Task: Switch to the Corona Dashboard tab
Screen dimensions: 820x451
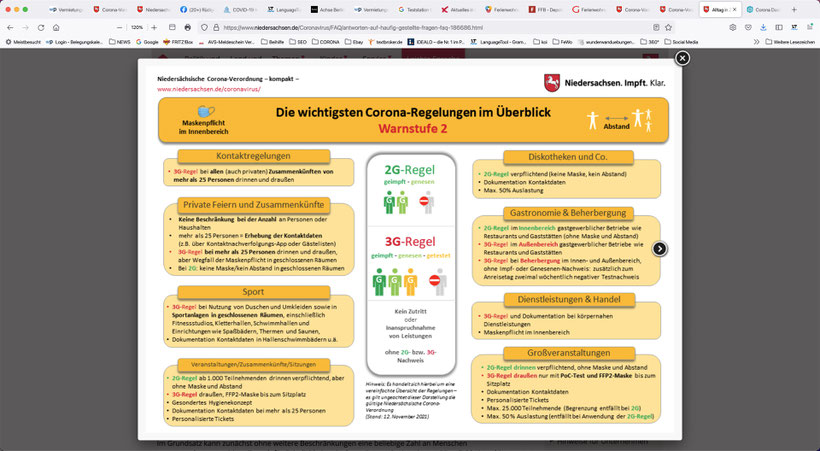Action: pyautogui.click(x=762, y=9)
